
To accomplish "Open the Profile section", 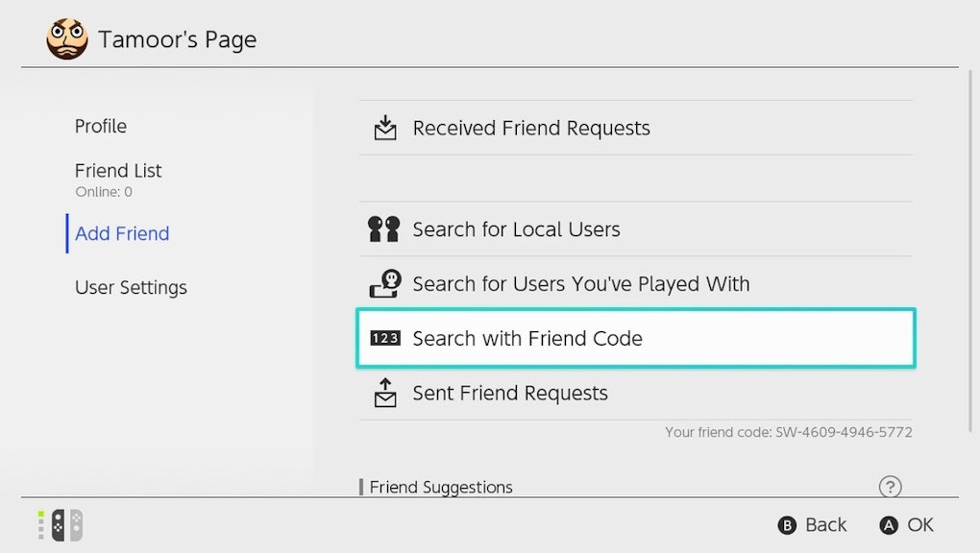I will tap(100, 126).
